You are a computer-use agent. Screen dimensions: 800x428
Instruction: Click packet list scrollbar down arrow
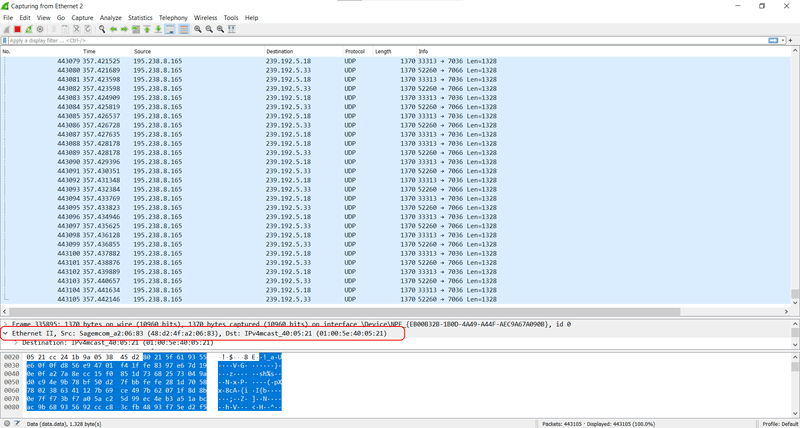(x=794, y=303)
